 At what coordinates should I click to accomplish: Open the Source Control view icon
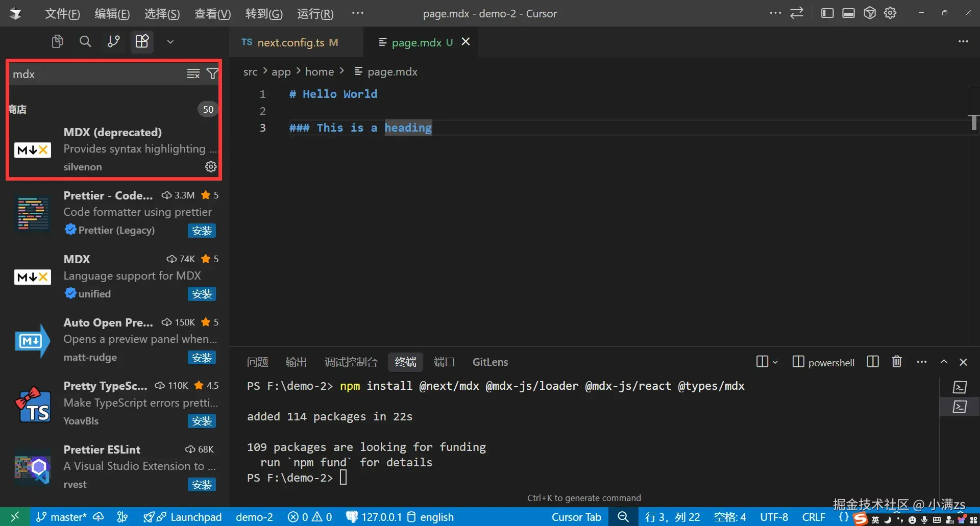(x=114, y=41)
